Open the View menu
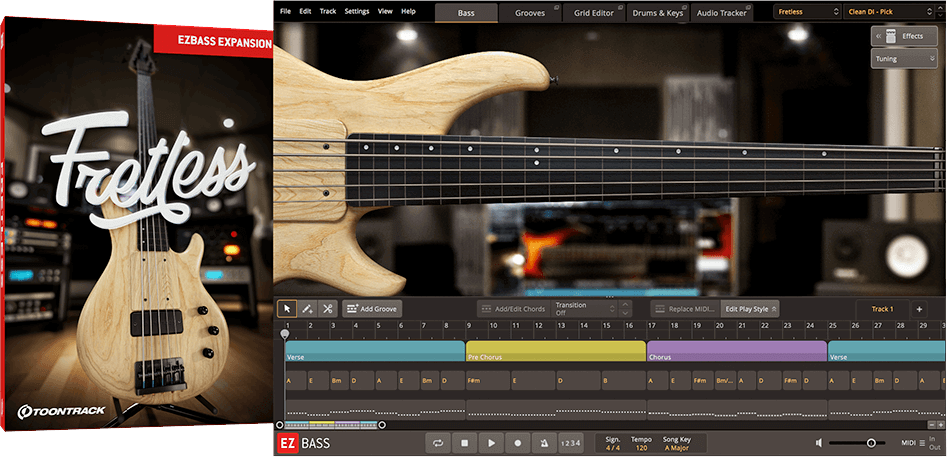 [x=385, y=11]
